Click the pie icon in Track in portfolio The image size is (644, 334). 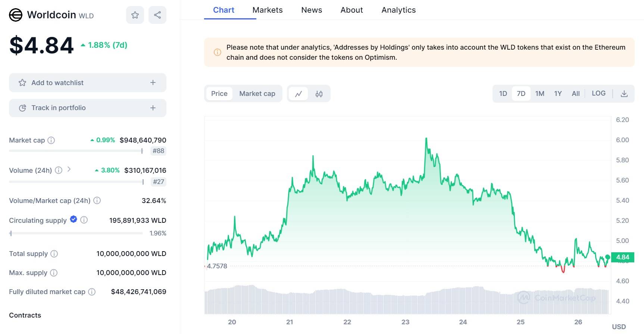point(22,108)
